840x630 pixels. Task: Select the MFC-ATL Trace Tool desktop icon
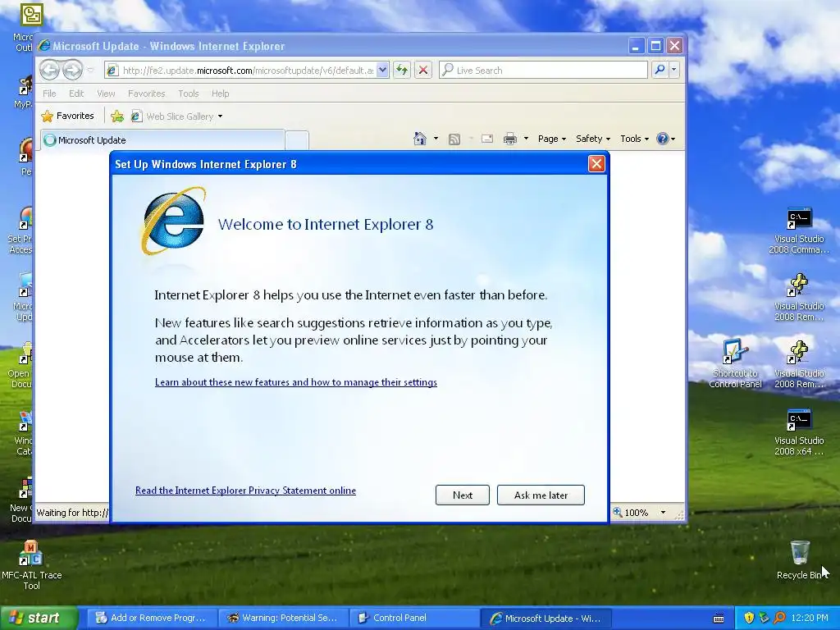tap(32, 565)
